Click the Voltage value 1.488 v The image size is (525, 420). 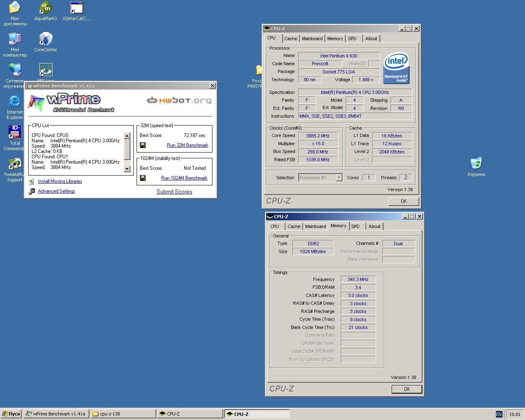click(x=366, y=80)
